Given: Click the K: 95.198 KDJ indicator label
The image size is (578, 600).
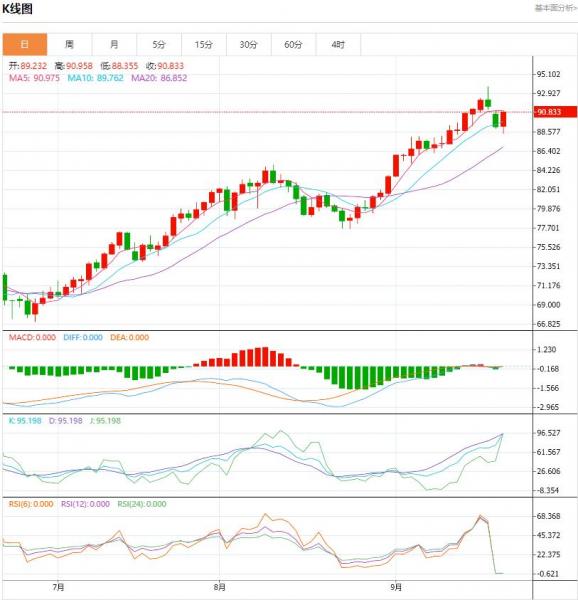Looking at the screenshot, I should 25,421.
